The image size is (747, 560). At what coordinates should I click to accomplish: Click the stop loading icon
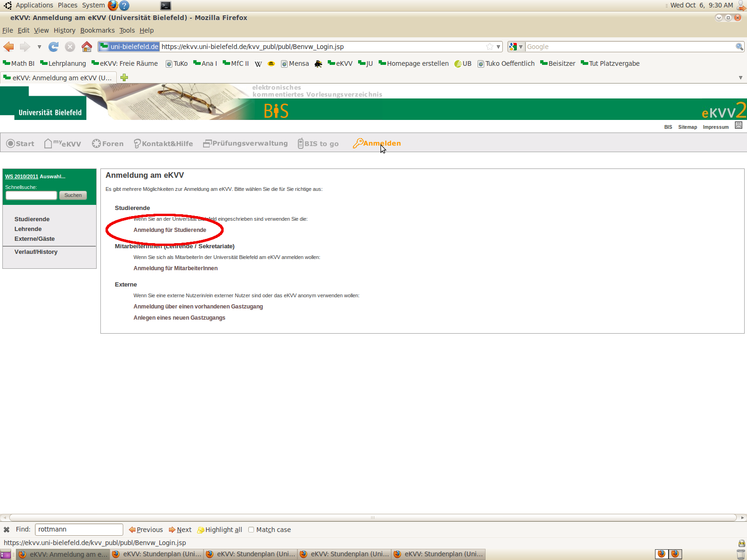pos(70,47)
